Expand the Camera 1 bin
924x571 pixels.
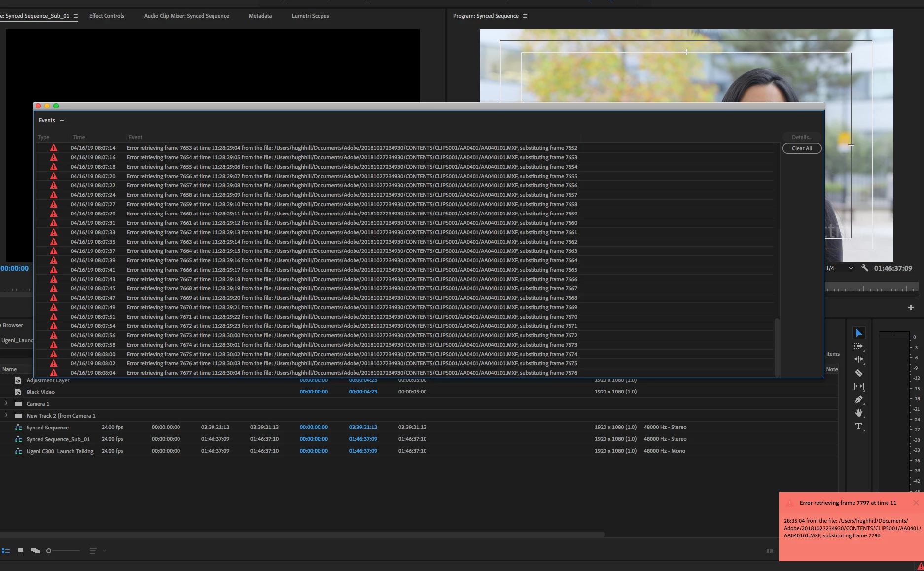6,403
